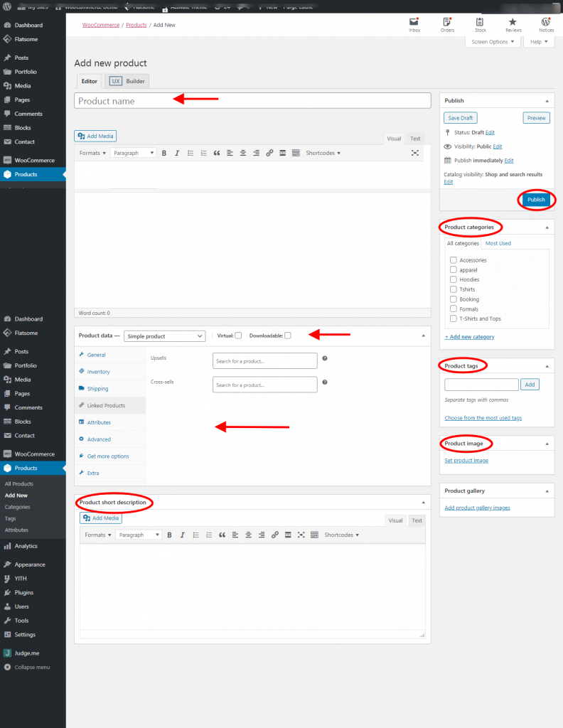Viewport: 563px width, 728px height.
Task: Collapse the Product gallery panel
Action: (547, 491)
